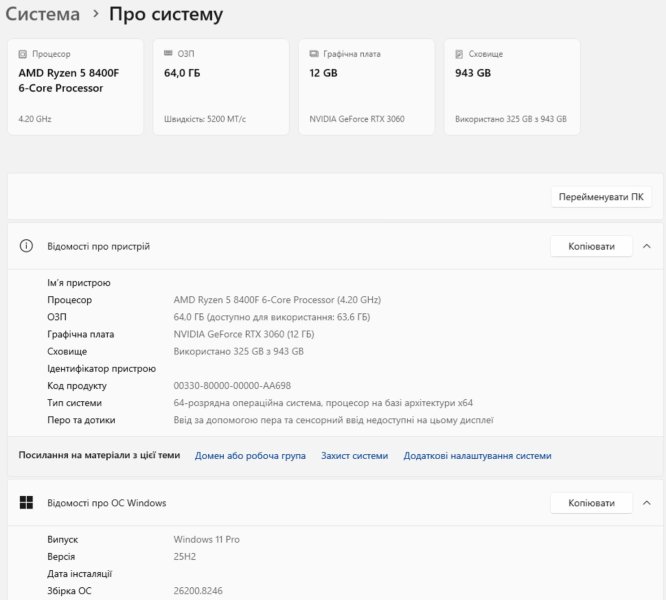This screenshot has width=666, height=600.
Task: Click the Випуск label
Action: (62, 539)
